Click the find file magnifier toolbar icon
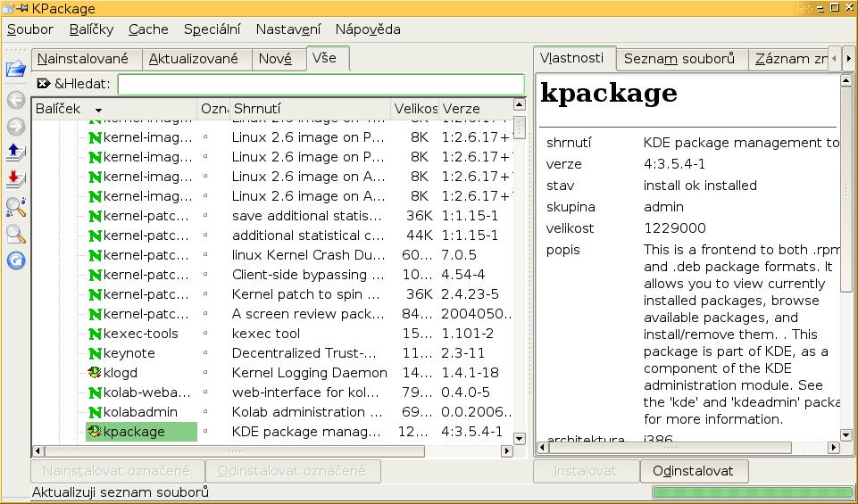This screenshot has height=504, width=858. [x=16, y=234]
